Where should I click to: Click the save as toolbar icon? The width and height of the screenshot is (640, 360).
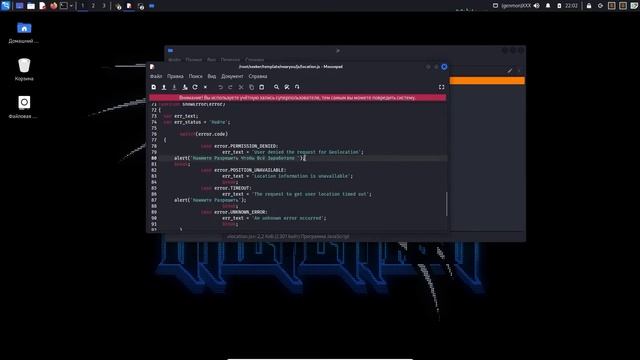pos(185,87)
